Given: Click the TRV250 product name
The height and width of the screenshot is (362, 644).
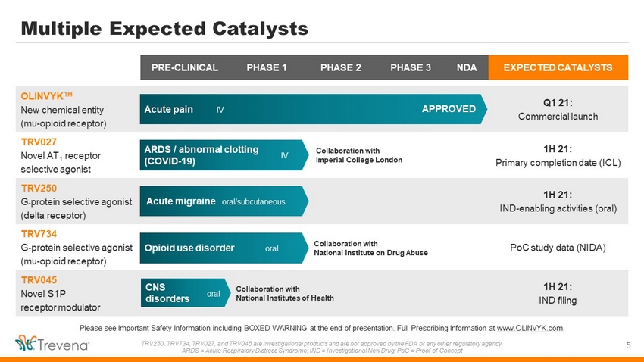Looking at the screenshot, I should pos(39,189).
